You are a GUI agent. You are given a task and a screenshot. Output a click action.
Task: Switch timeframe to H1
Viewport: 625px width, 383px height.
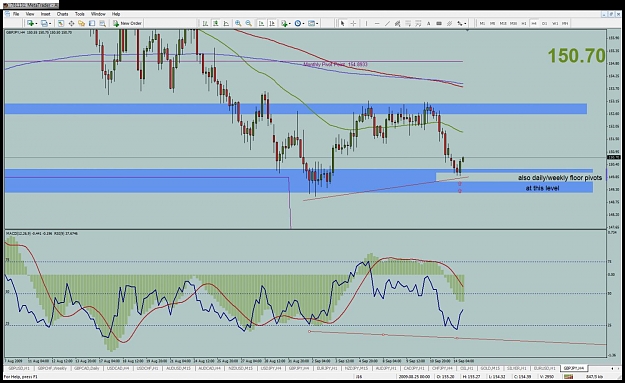[524, 24]
